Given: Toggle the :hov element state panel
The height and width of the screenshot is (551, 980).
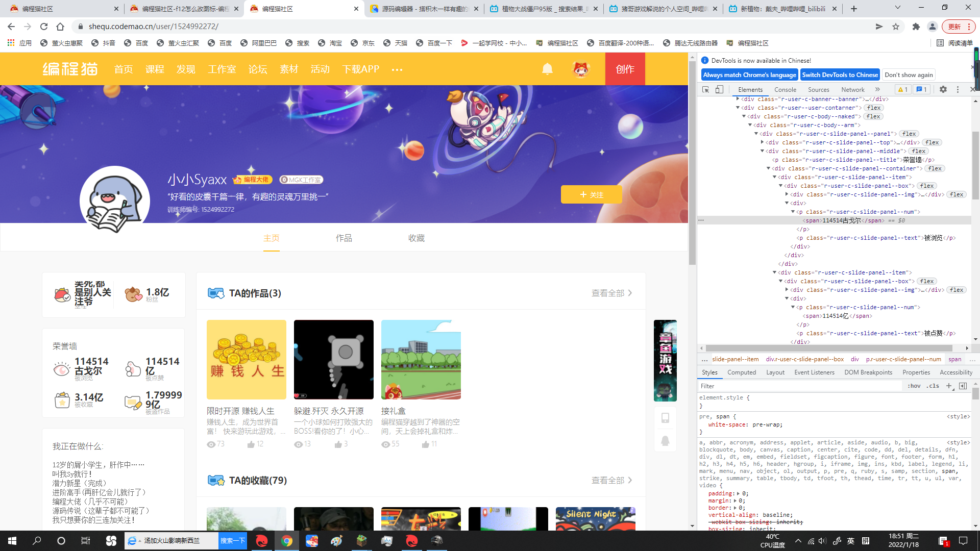Looking at the screenshot, I should click(x=914, y=386).
